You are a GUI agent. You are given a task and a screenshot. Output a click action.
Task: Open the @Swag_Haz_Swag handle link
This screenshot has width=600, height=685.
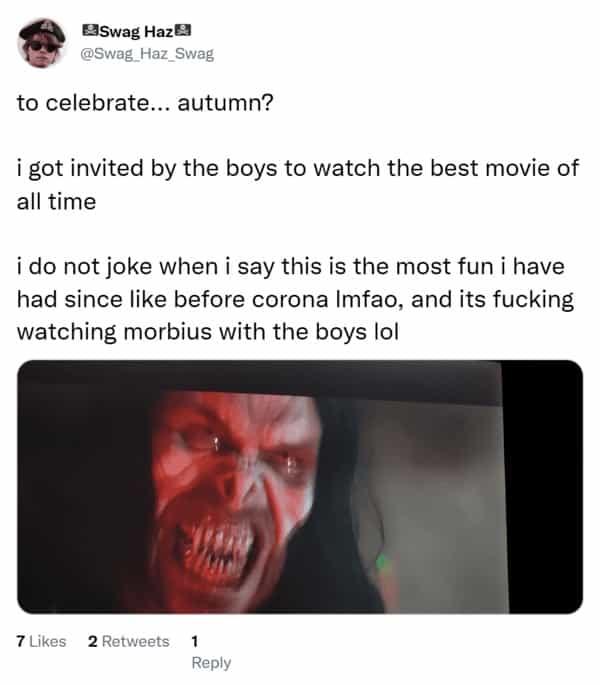[147, 53]
